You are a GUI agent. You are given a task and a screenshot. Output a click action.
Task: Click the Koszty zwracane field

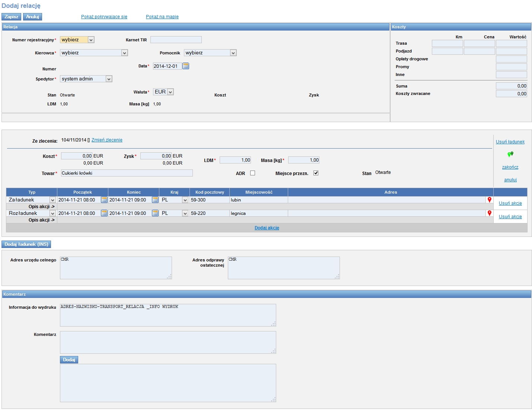(x=512, y=94)
